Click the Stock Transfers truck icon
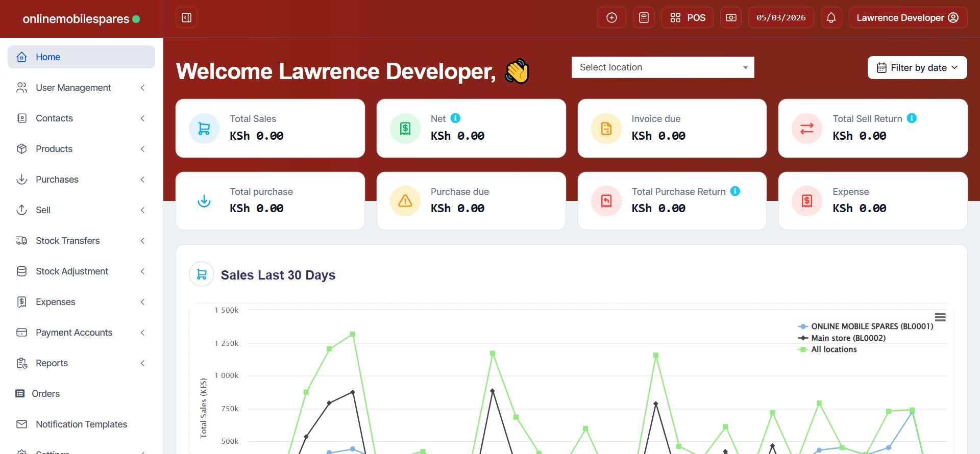 click(21, 241)
